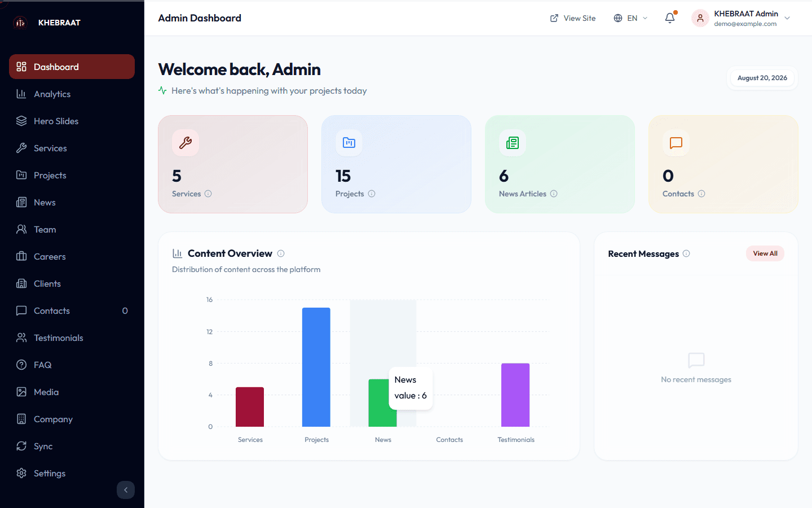Viewport: 812px width, 508px height.
Task: Click the info icon next to Recent Messages
Action: [x=686, y=253]
